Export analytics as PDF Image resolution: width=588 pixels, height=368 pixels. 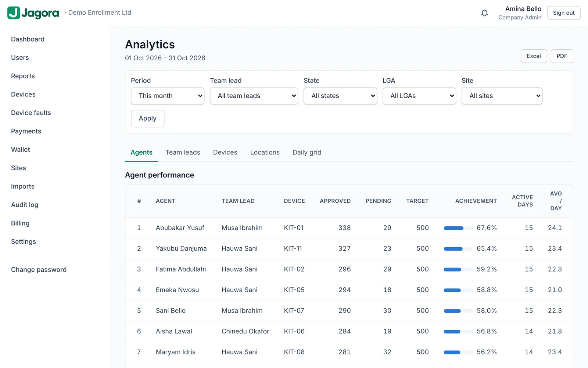point(562,56)
